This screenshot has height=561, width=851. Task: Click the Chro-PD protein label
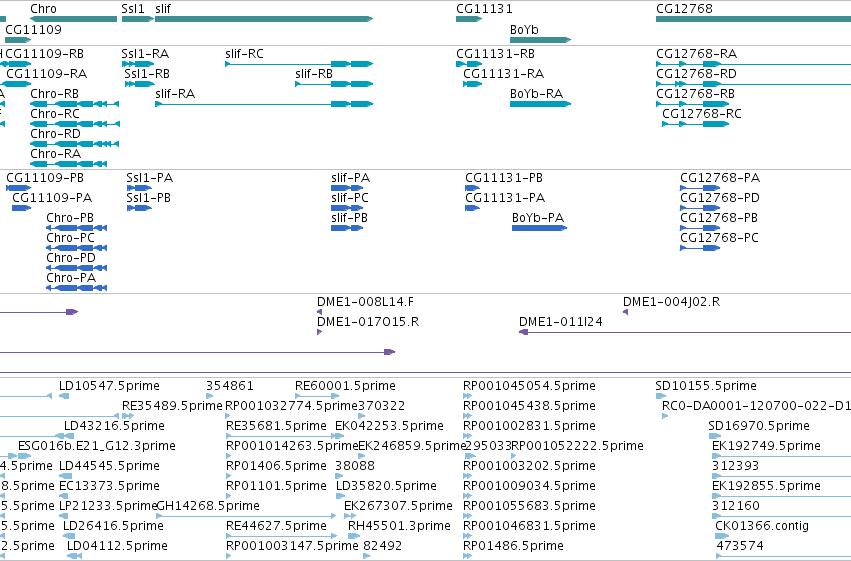tap(71, 258)
